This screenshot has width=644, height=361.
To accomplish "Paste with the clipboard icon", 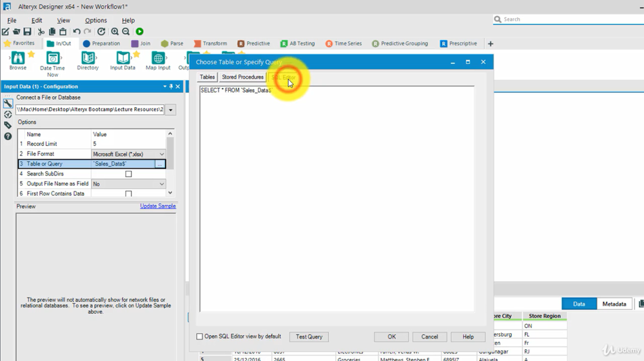I will (63, 32).
